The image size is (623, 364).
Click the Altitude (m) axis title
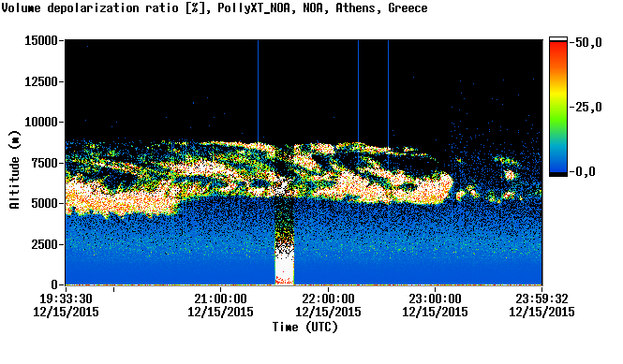point(15,169)
